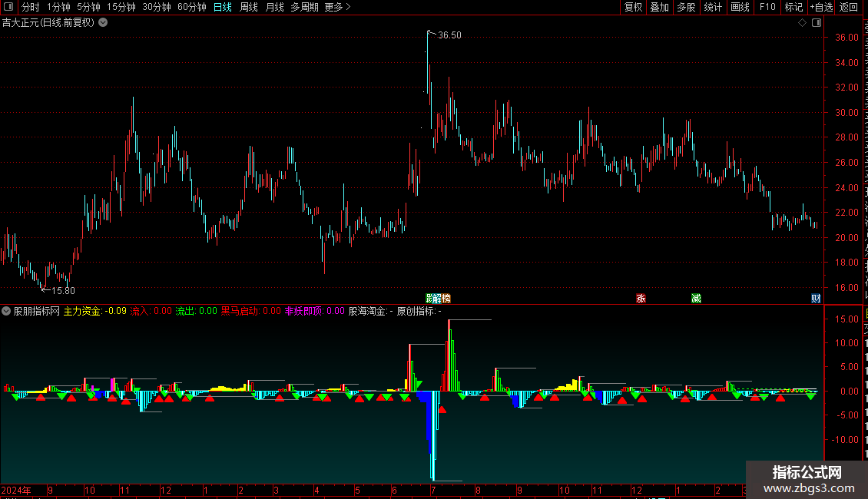Screen dimensions: 868x499
Task: Open the dropdown beside 吉大正元 chart title
Action: 103,23
